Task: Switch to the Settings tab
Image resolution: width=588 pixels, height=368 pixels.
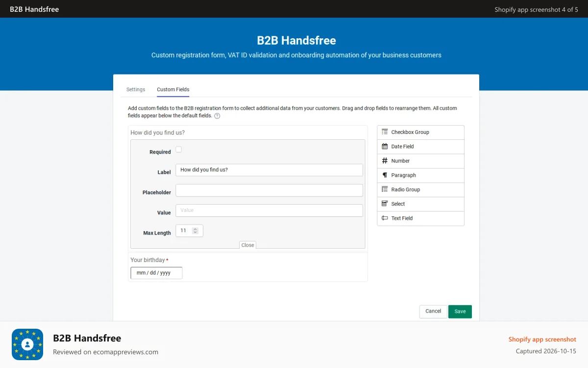Action: [136, 89]
